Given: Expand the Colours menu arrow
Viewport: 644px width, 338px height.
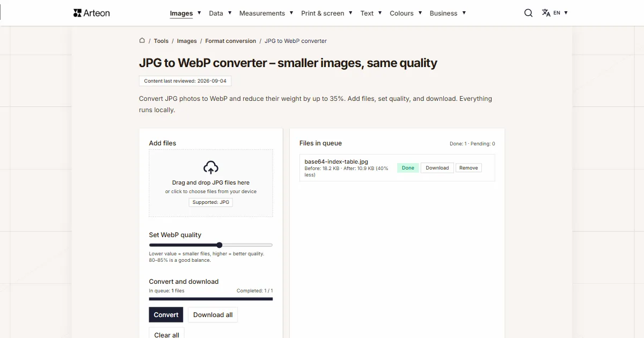Looking at the screenshot, I should pos(420,12).
